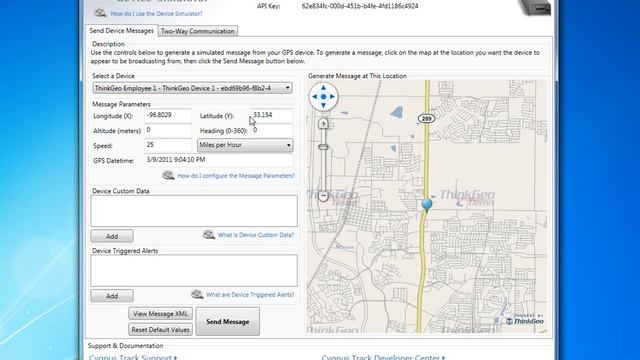Image resolution: width=640 pixels, height=360 pixels.
Task: Click the center dot of the pan control
Action: tap(323, 97)
